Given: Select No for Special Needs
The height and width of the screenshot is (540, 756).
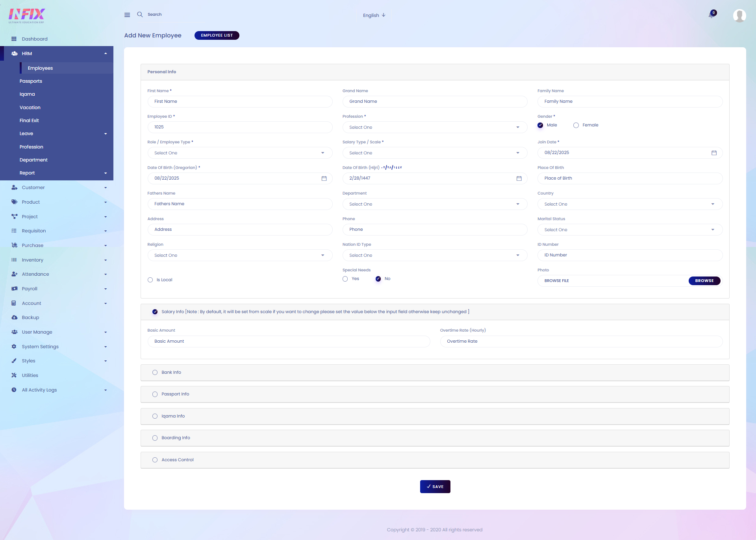Looking at the screenshot, I should (x=378, y=279).
